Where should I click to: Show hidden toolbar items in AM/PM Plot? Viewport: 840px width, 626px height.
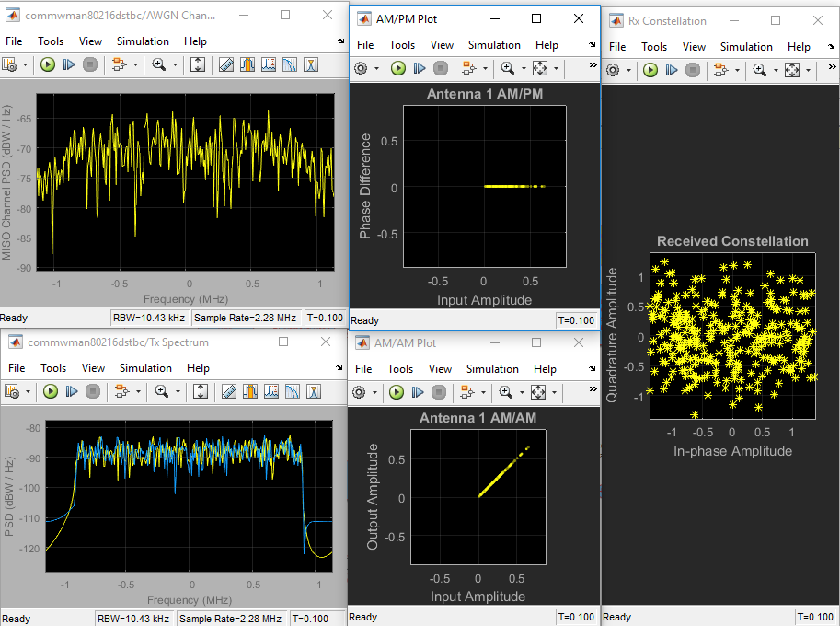coord(592,65)
